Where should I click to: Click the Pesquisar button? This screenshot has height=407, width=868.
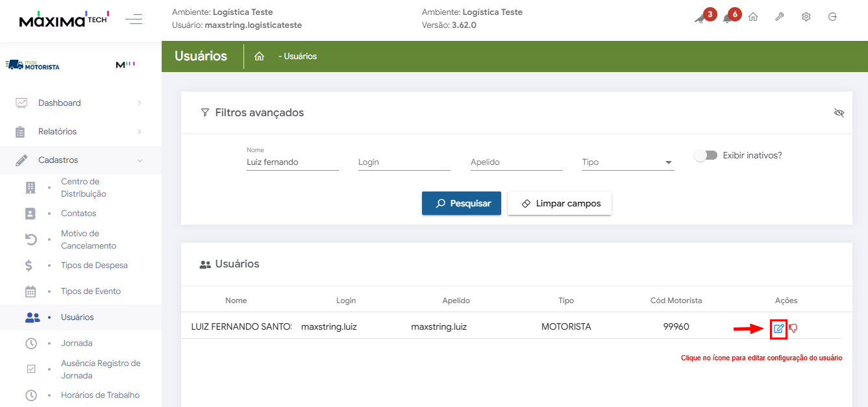click(462, 203)
